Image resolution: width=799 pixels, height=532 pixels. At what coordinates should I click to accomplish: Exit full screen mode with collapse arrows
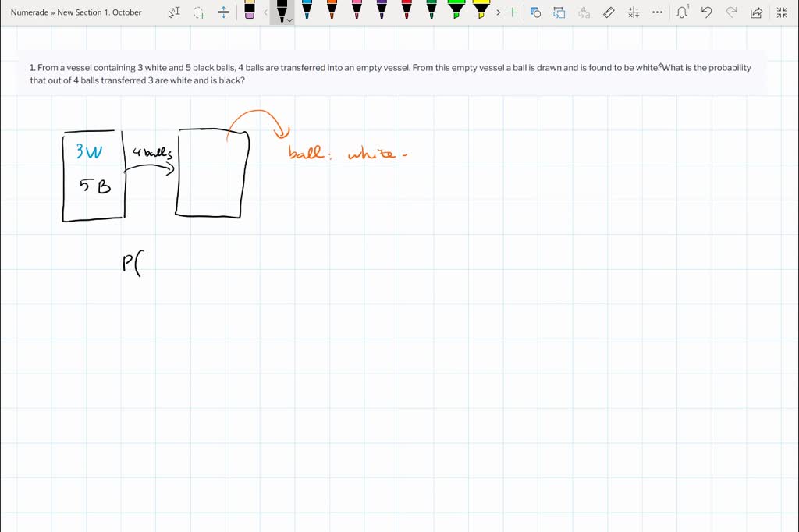point(782,12)
